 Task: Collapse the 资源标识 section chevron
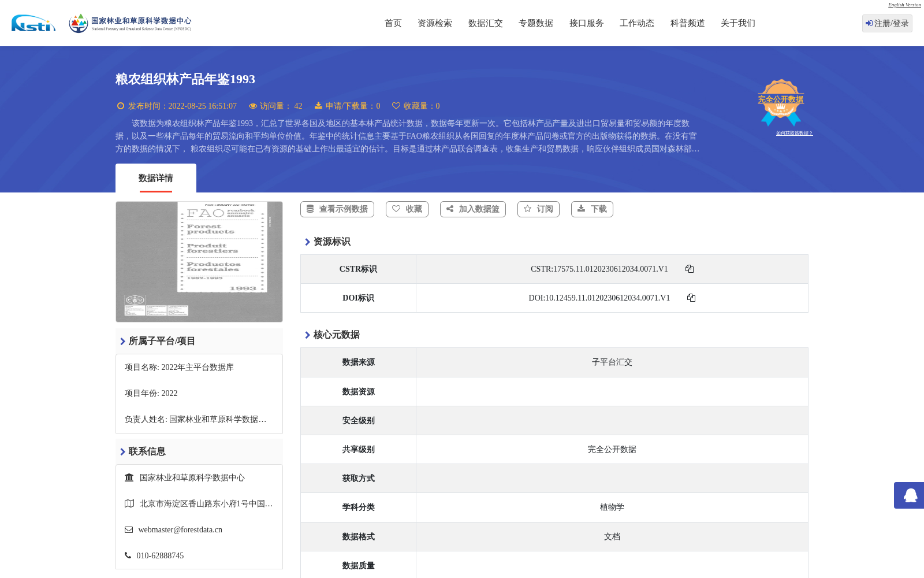coord(307,242)
